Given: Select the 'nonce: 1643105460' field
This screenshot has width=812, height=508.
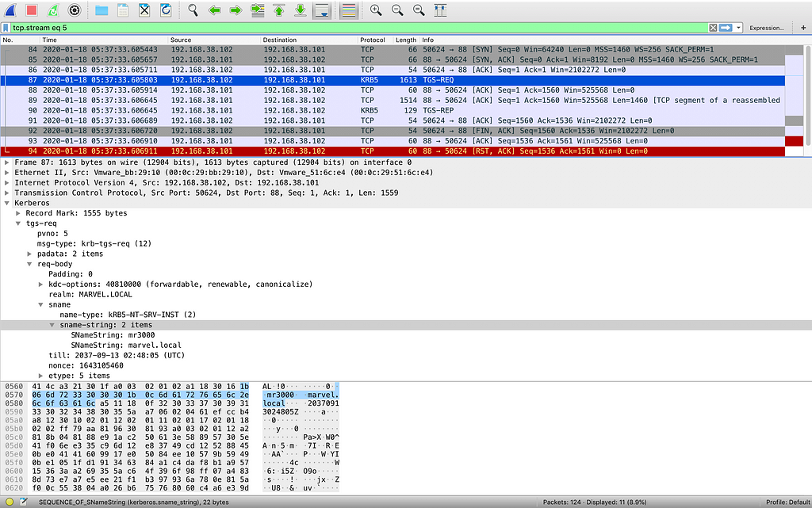Looking at the screenshot, I should click(86, 365).
